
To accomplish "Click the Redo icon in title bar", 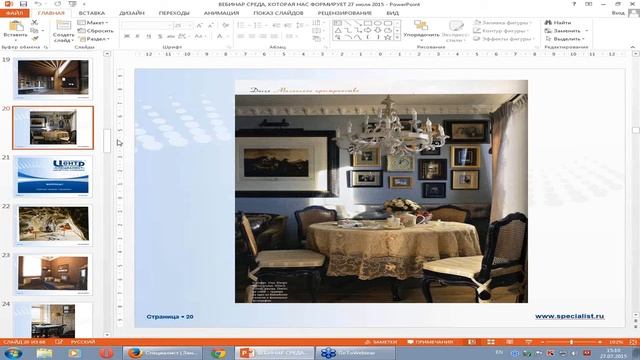I will coord(58,4).
